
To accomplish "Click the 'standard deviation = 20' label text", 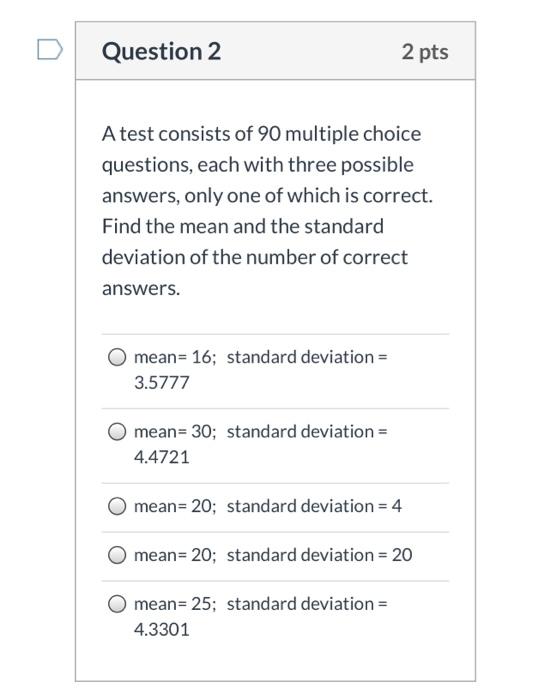I will click(320, 555).
